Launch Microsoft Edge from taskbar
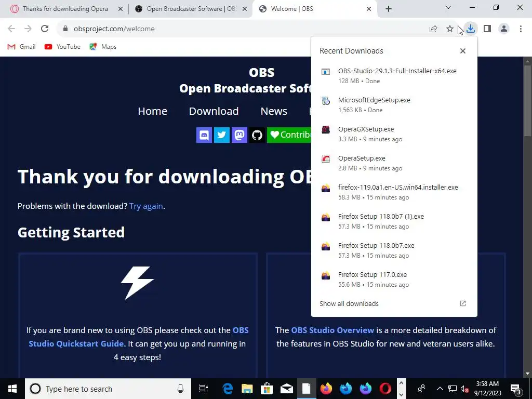This screenshot has width=532, height=399. point(228,389)
